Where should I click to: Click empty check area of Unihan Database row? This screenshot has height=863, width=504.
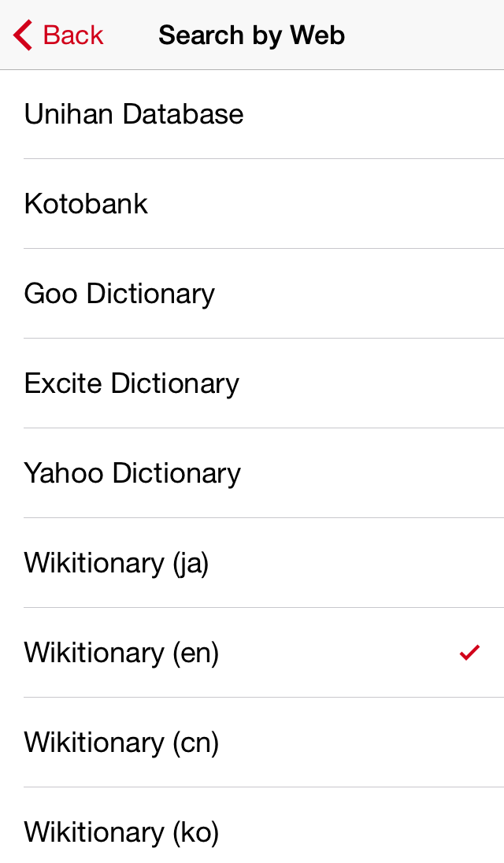click(469, 115)
